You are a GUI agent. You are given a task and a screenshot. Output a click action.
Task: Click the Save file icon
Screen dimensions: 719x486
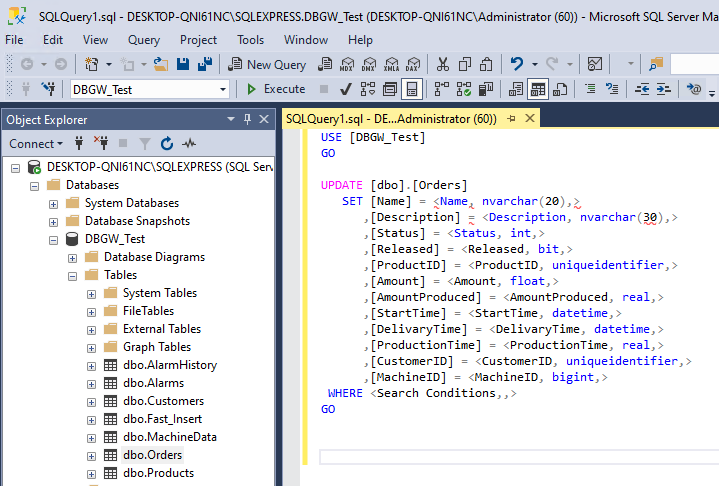tap(183, 64)
